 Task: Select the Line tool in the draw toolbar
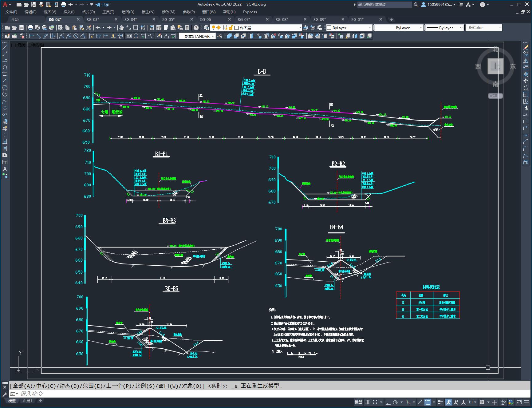coord(5,47)
